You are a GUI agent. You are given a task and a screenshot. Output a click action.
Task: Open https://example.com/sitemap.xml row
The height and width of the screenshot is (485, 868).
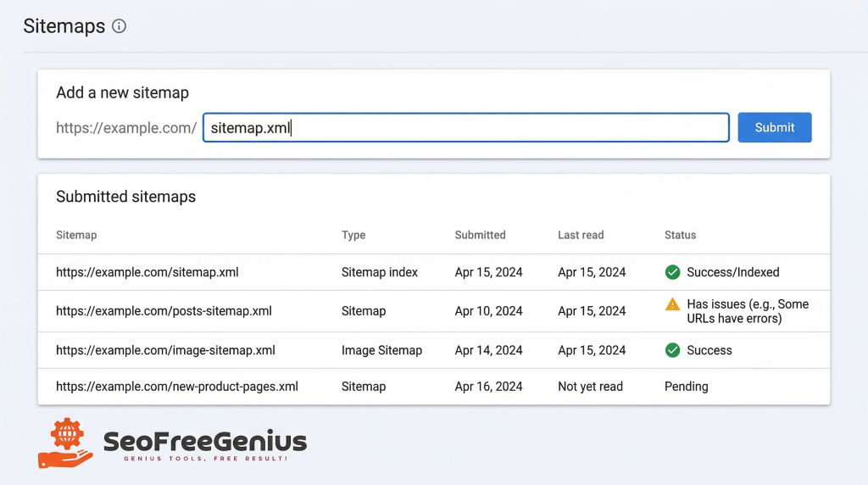(434, 272)
